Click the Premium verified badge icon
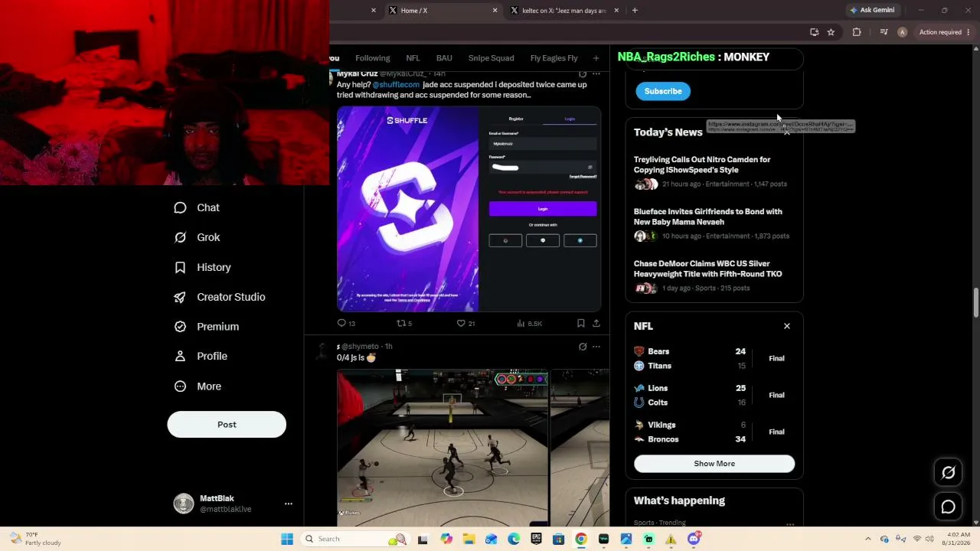The width and height of the screenshot is (980, 551). pos(180,327)
